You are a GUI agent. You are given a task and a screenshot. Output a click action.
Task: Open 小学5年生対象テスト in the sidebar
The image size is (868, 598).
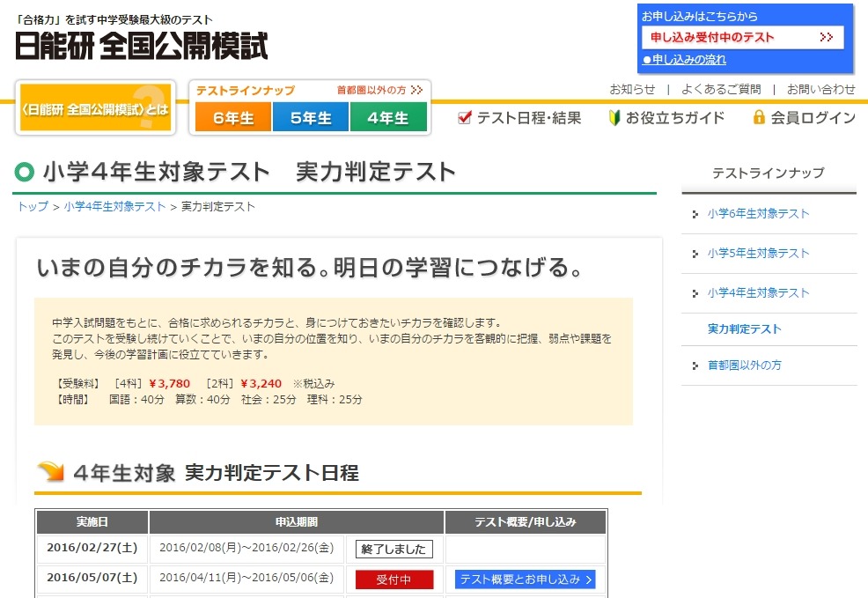tap(758, 254)
